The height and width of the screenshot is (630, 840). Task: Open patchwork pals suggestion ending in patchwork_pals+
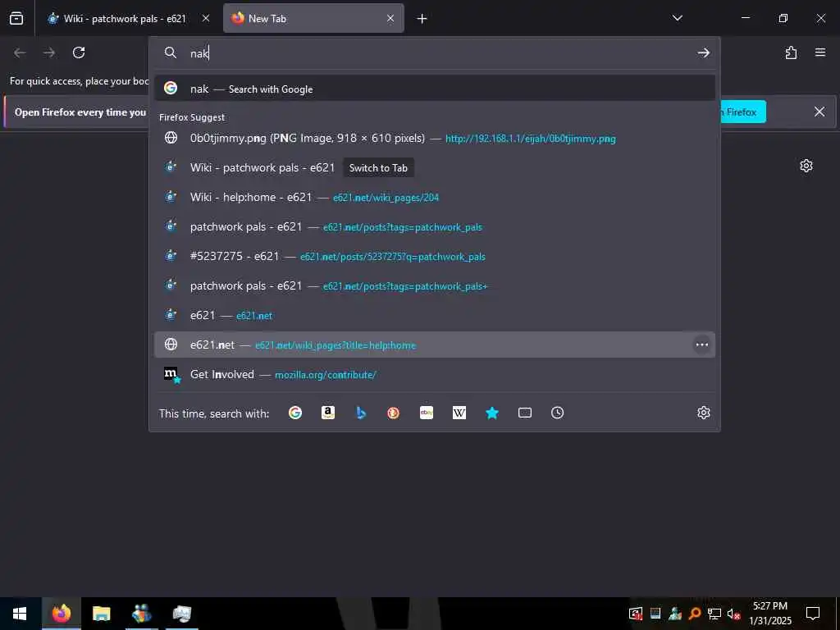435,285
